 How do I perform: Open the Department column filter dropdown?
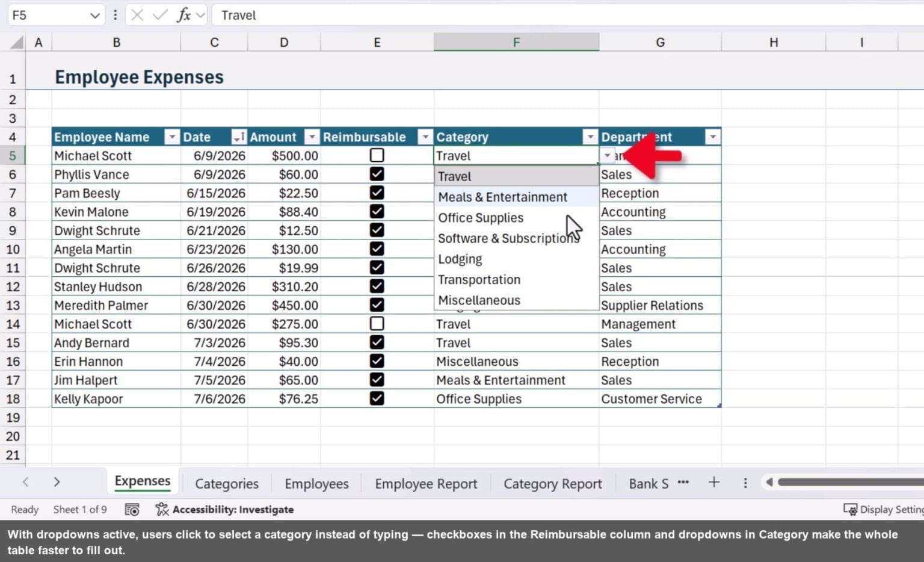click(x=713, y=137)
